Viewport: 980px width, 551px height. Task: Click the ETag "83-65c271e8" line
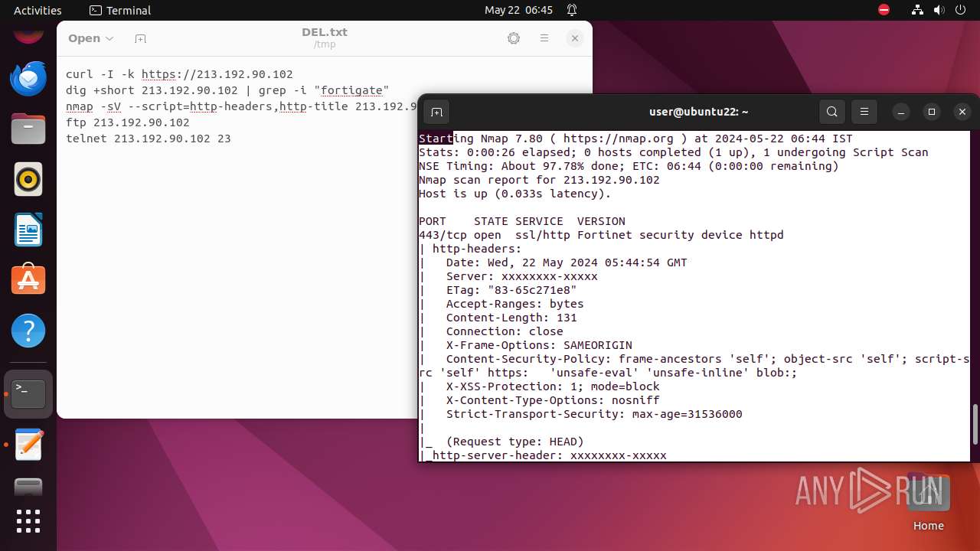[511, 290]
